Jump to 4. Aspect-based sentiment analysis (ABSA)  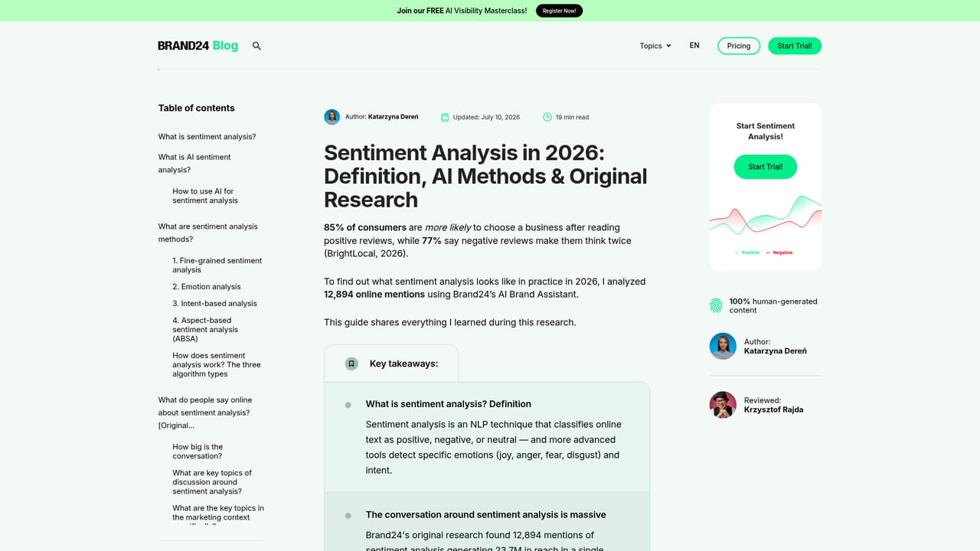coord(205,330)
